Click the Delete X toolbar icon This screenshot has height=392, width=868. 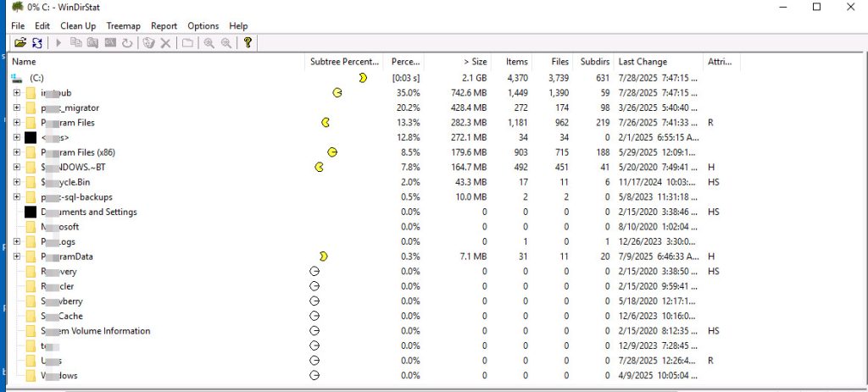165,43
